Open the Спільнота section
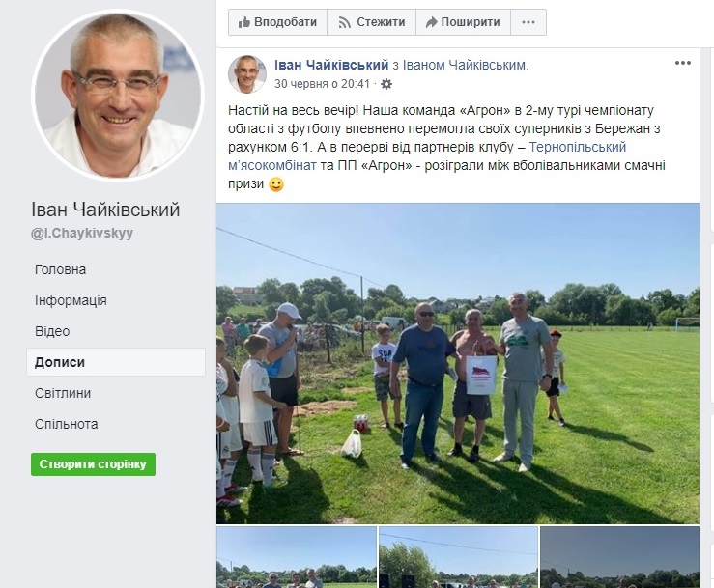Viewport: 714px width, 588px height. tap(66, 424)
